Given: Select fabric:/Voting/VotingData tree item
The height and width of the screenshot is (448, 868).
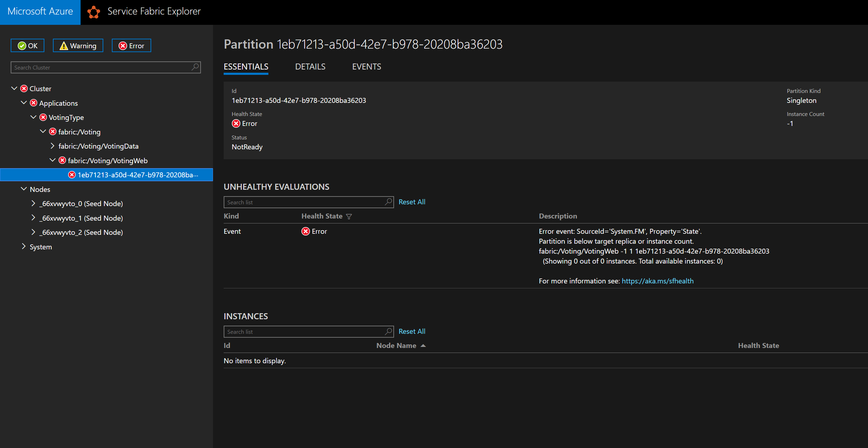Looking at the screenshot, I should click(x=98, y=146).
